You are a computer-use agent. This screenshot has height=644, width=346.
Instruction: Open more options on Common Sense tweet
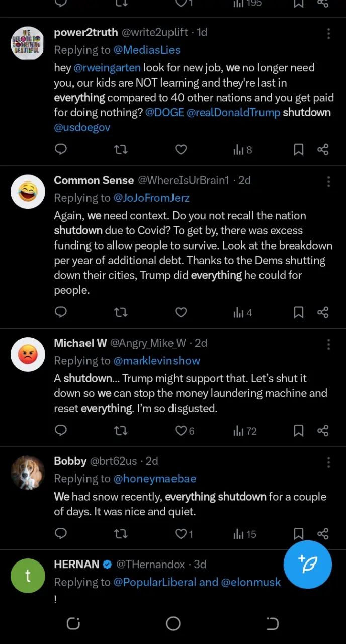328,181
